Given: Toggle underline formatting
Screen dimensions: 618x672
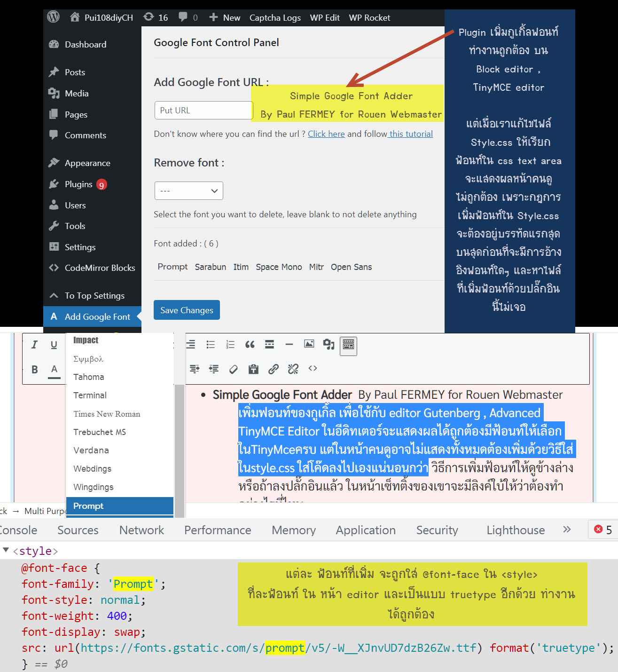Looking at the screenshot, I should point(54,345).
